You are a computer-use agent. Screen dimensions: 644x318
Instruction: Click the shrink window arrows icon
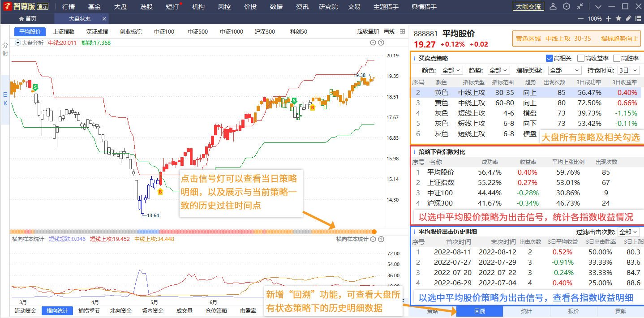580,6
